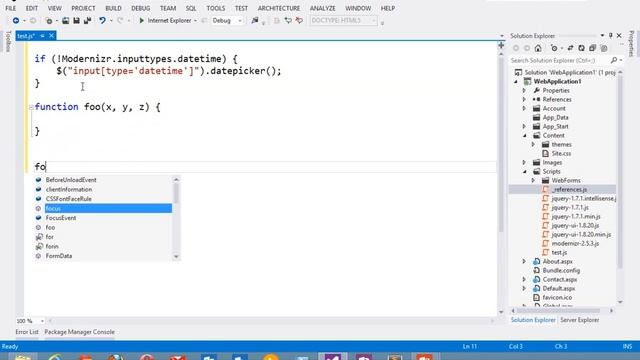The width and height of the screenshot is (640, 360).
Task: Click Solution Explorer Forward icon
Action: click(527, 48)
